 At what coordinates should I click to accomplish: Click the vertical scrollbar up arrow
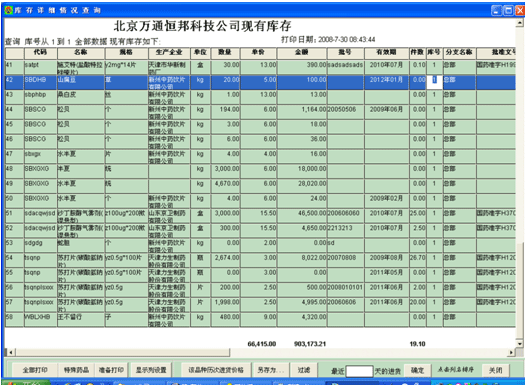tap(520, 23)
